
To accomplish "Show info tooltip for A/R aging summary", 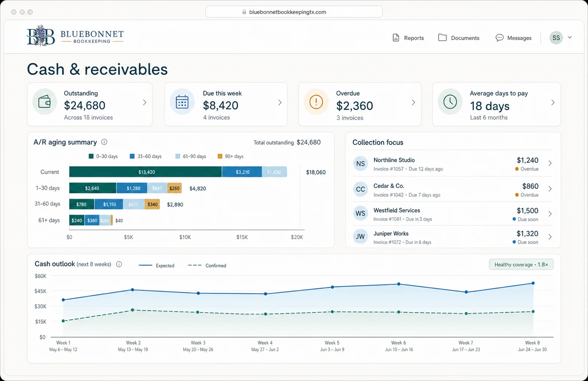I will click(104, 142).
